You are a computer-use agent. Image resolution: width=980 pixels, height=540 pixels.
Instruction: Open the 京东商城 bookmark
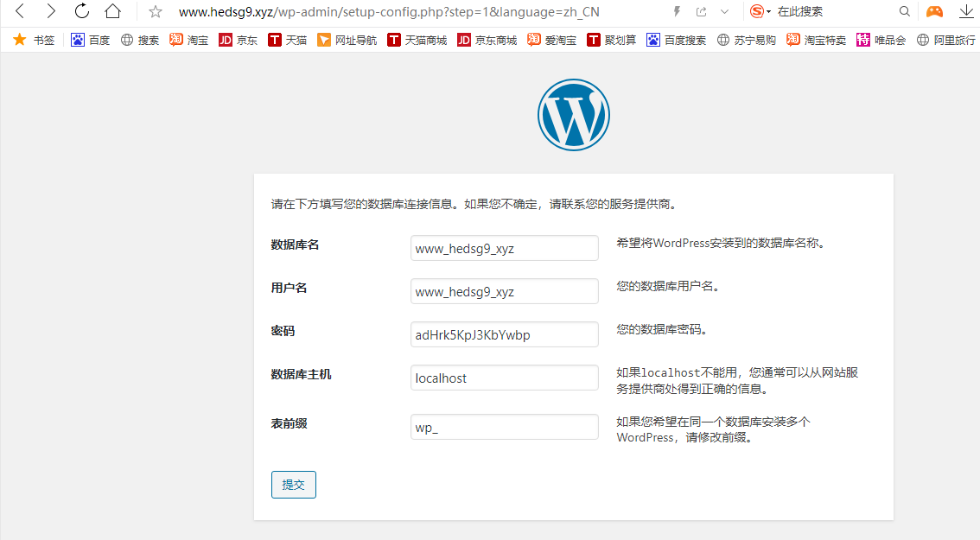(487, 40)
